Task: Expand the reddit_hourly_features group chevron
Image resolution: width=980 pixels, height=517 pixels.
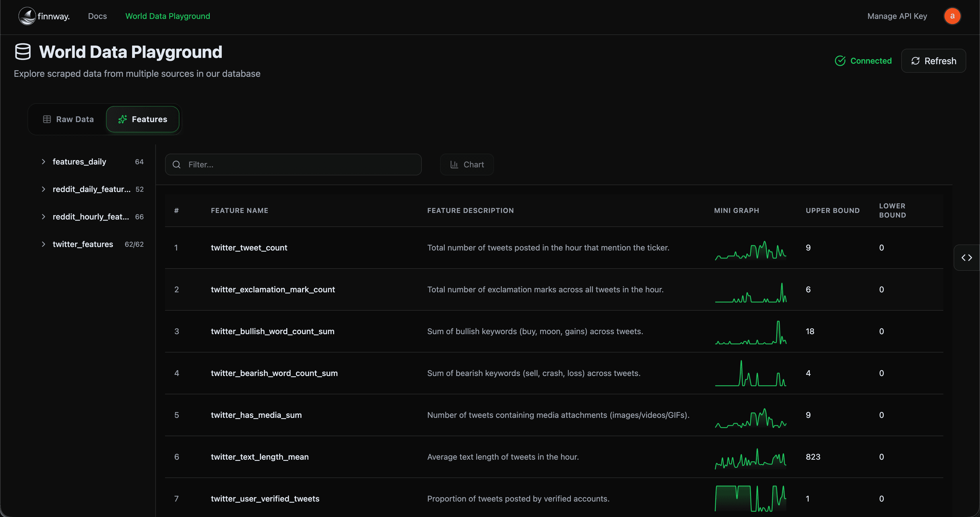Action: pos(43,216)
